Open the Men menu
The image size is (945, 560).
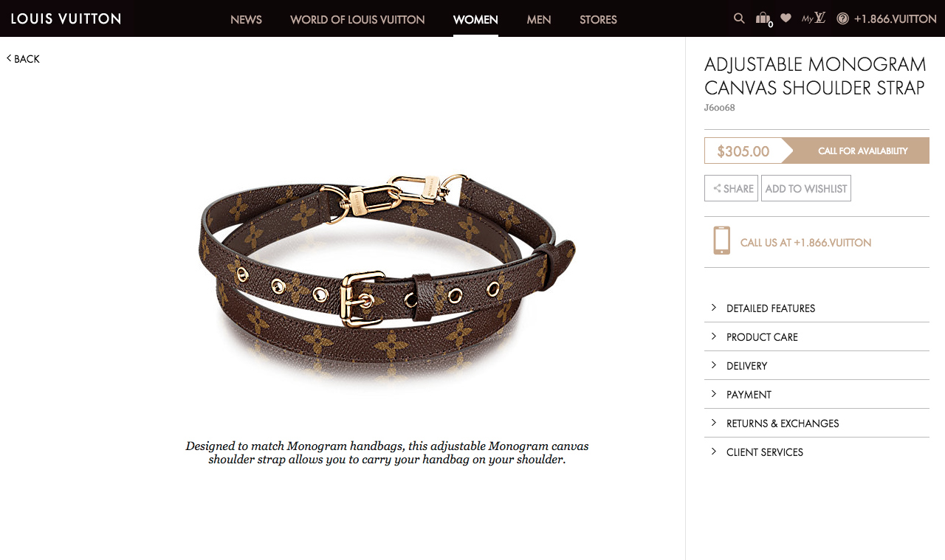click(x=539, y=19)
